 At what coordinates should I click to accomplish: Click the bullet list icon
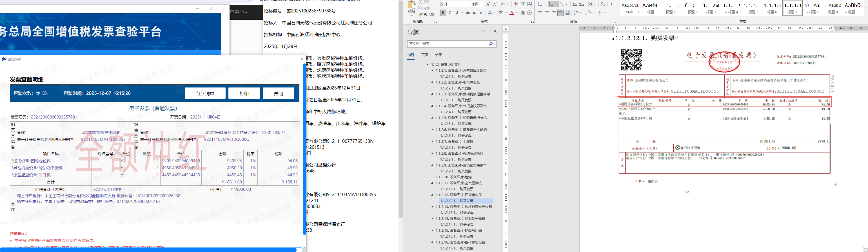tap(540, 4)
